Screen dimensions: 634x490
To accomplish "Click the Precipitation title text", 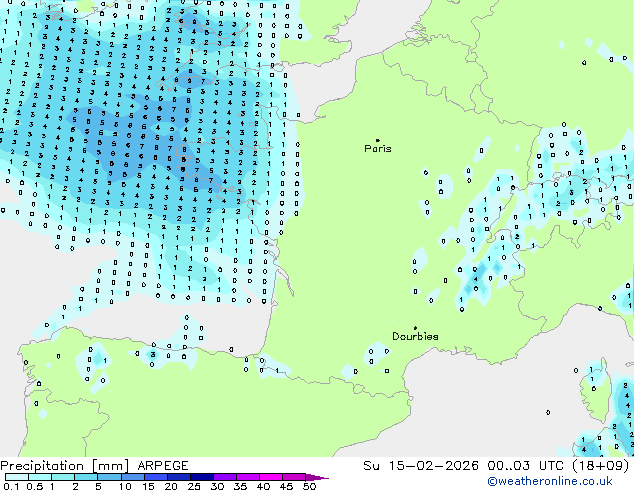I will coord(42,466).
